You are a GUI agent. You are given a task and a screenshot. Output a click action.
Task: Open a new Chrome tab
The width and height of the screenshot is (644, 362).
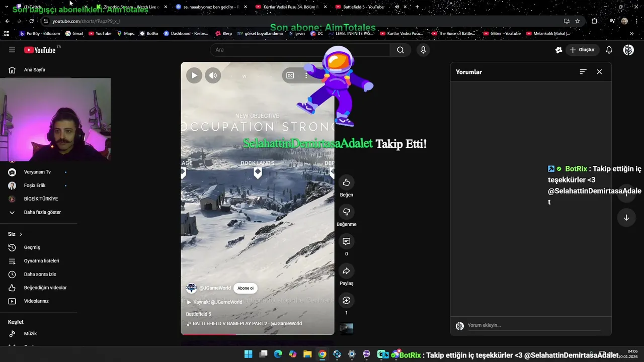(x=417, y=7)
